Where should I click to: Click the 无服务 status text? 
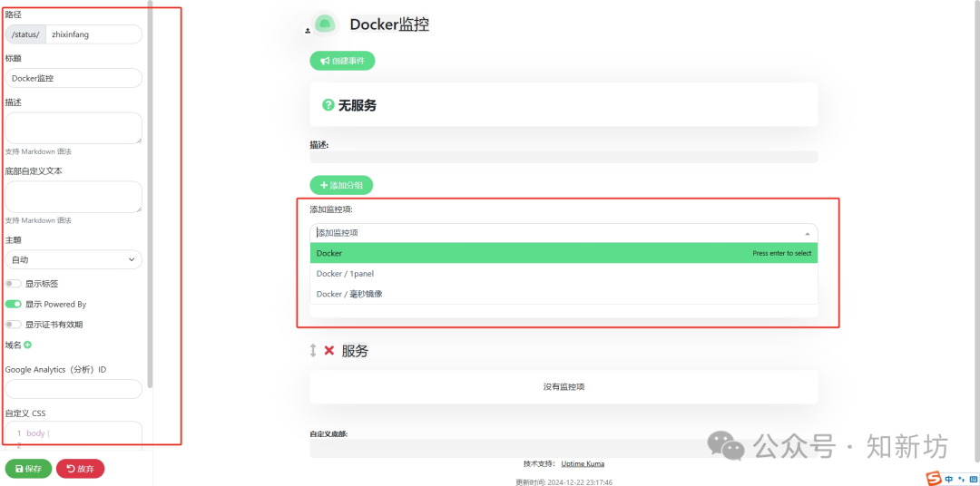click(358, 105)
